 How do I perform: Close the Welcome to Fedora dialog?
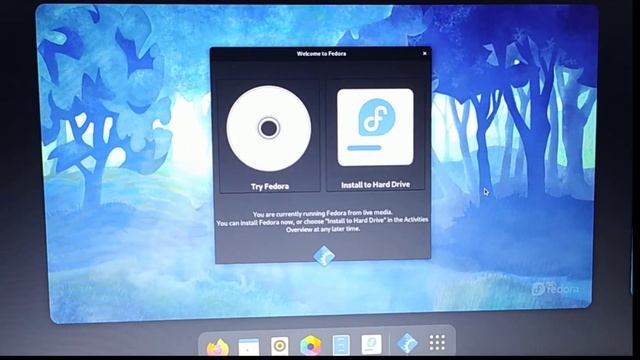coord(424,53)
